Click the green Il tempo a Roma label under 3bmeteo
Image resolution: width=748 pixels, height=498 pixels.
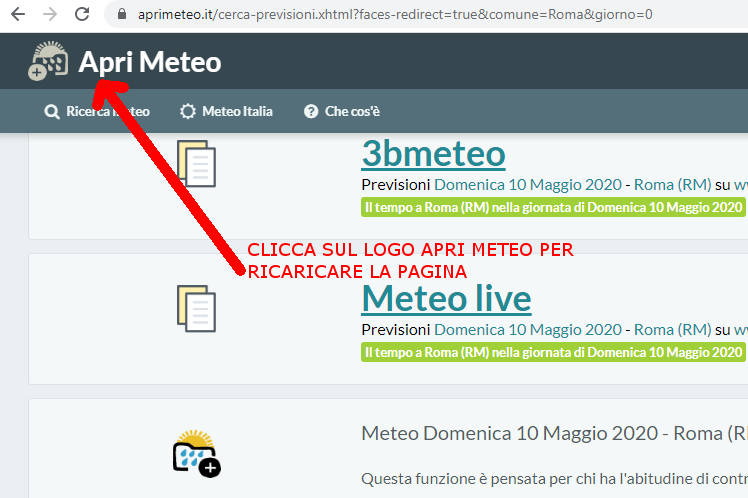553,208
